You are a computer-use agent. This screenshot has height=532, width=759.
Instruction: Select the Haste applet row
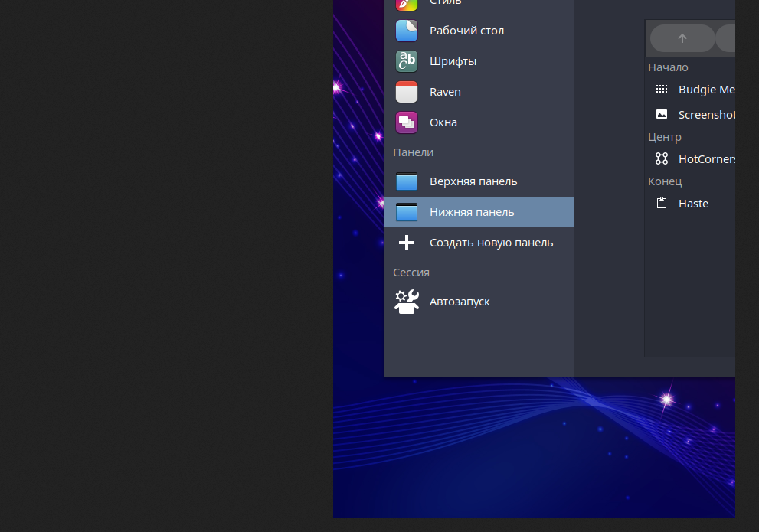coord(690,204)
